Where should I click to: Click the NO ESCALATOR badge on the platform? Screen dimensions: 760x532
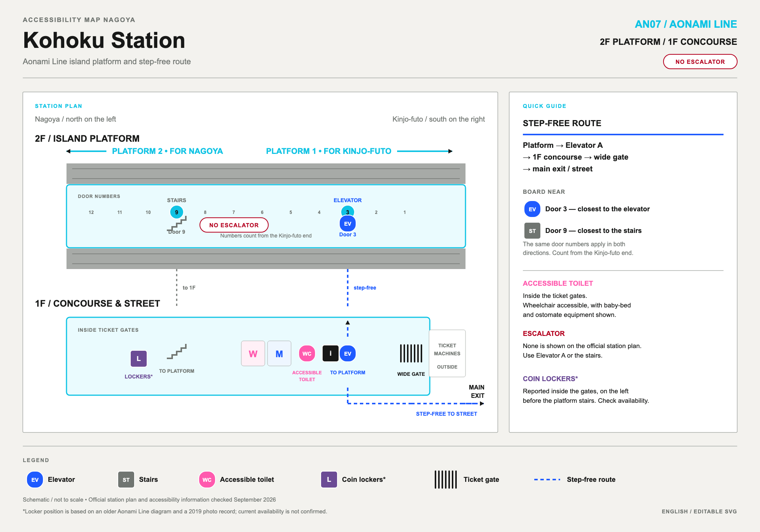point(234,225)
